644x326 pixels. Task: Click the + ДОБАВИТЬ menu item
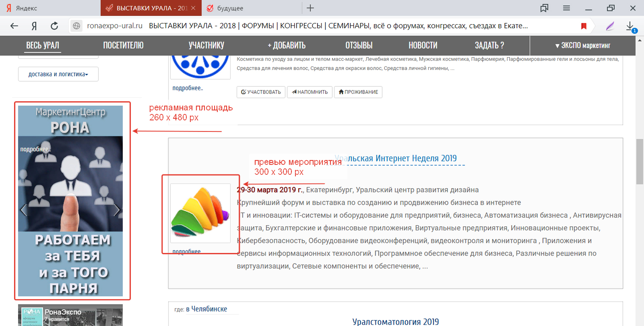286,45
